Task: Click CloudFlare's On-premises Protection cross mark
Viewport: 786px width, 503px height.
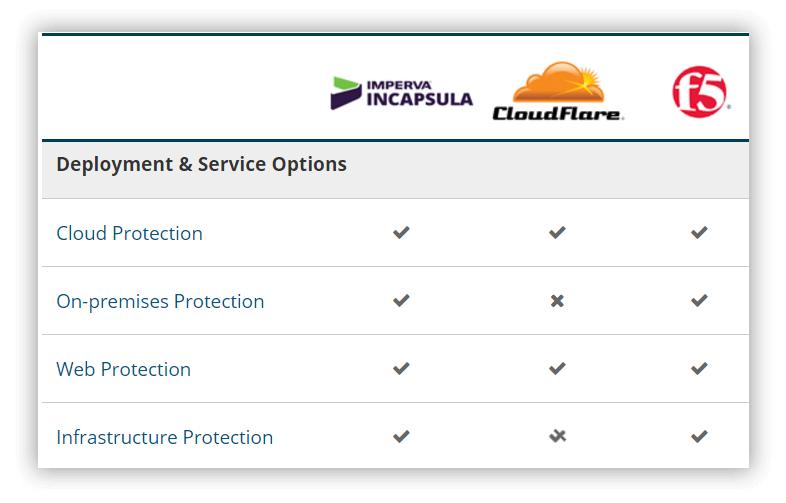Action: pyautogui.click(x=557, y=301)
